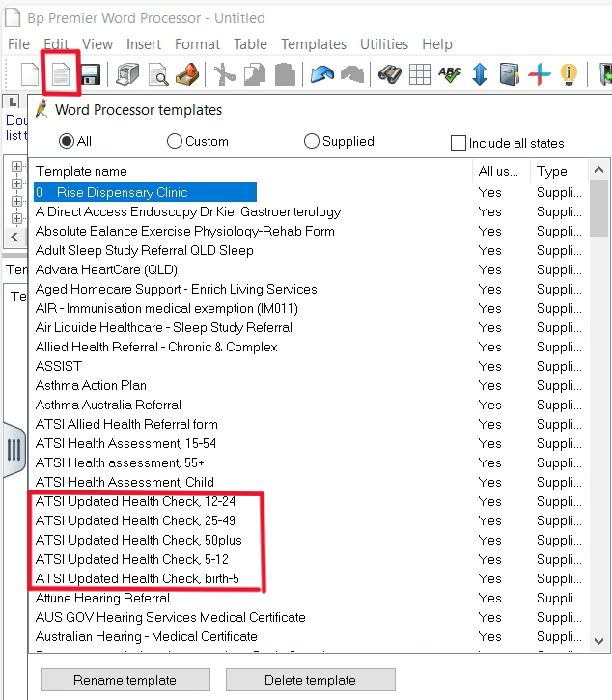The image size is (612, 700).
Task: Open the File menu
Action: 18,44
